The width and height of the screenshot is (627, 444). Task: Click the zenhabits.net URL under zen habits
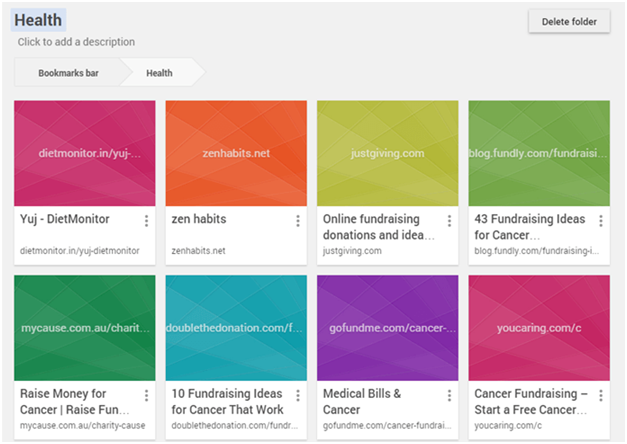coord(198,251)
